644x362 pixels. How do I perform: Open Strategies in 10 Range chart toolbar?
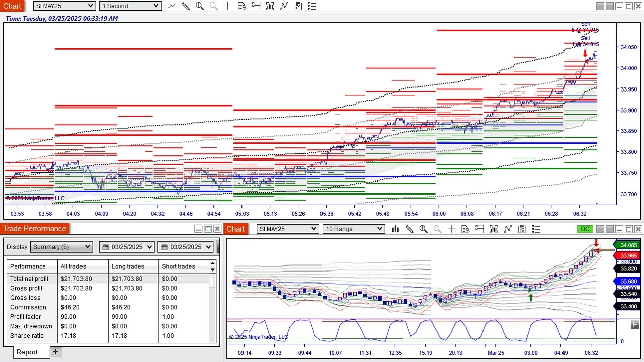pyautogui.click(x=522, y=229)
